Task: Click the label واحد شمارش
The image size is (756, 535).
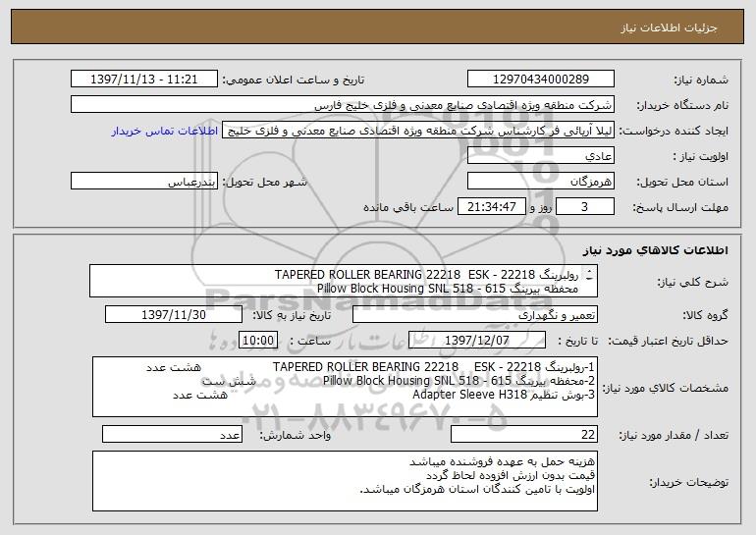Action: coord(296,436)
